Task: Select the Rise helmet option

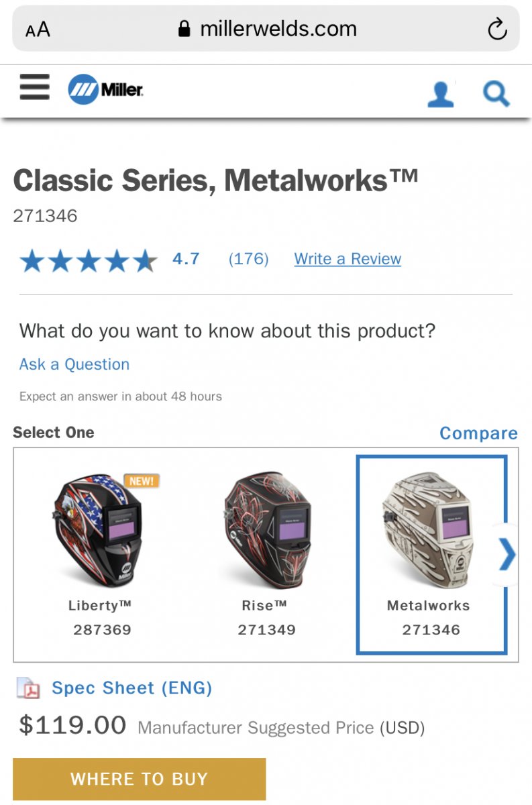Action: (266, 554)
